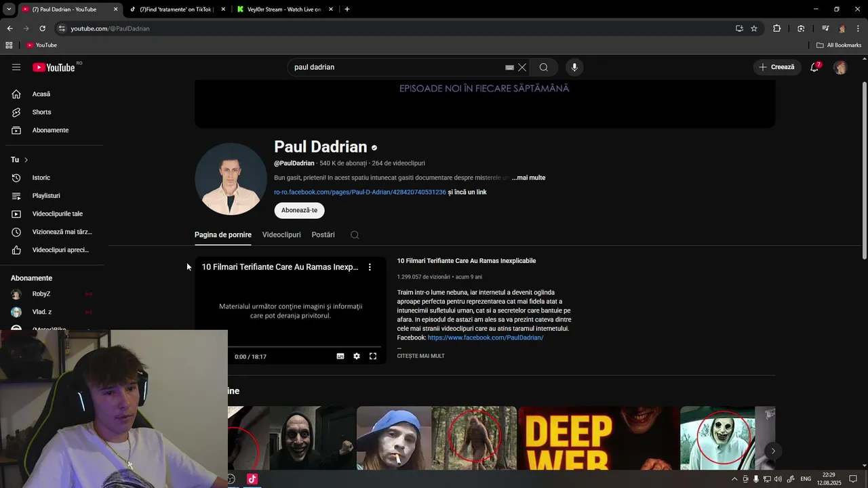
Task: Open the featured video settings gear
Action: [x=357, y=357]
